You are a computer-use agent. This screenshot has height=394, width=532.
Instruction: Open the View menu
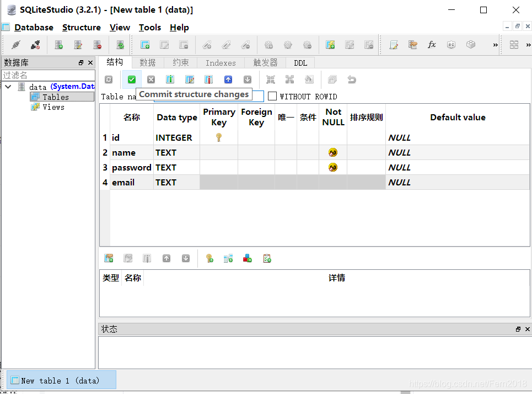click(x=120, y=28)
